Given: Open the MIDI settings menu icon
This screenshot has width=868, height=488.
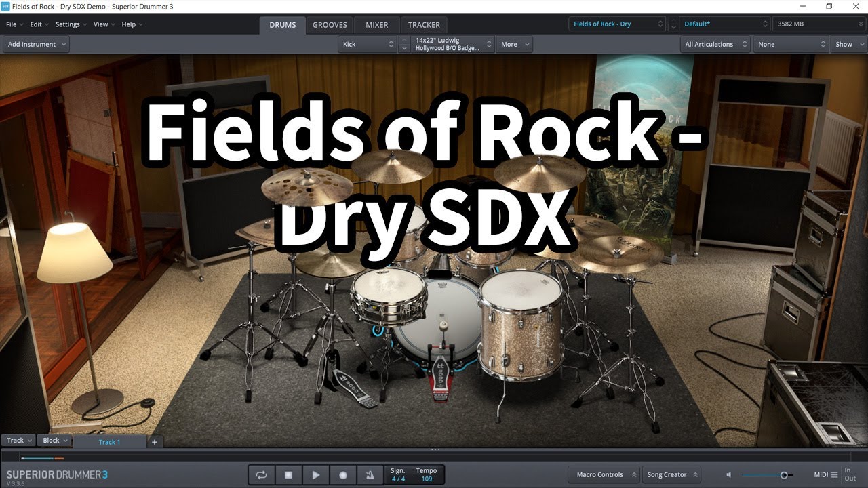Looking at the screenshot, I should click(833, 475).
